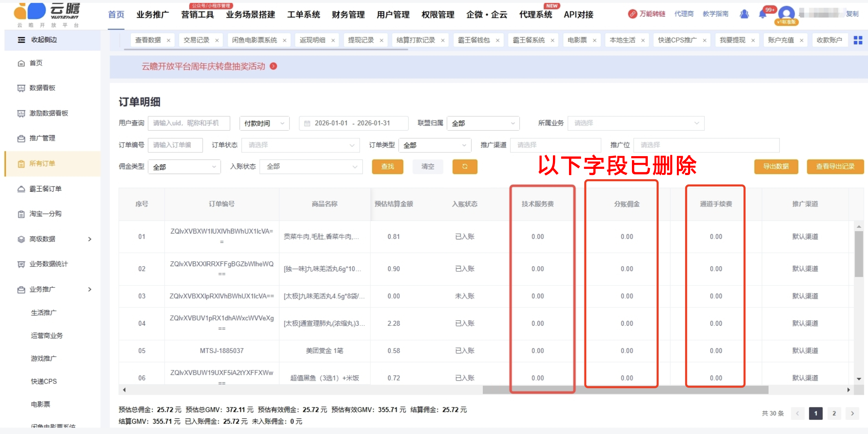The height and width of the screenshot is (434, 868).
Task: Click the horizontal table scrollbar thumb
Action: click(625, 390)
